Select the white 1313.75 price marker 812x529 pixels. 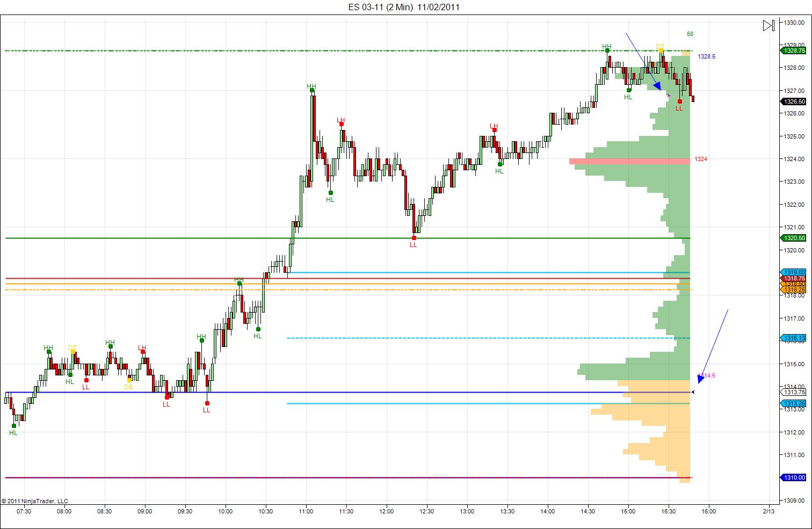tap(794, 392)
